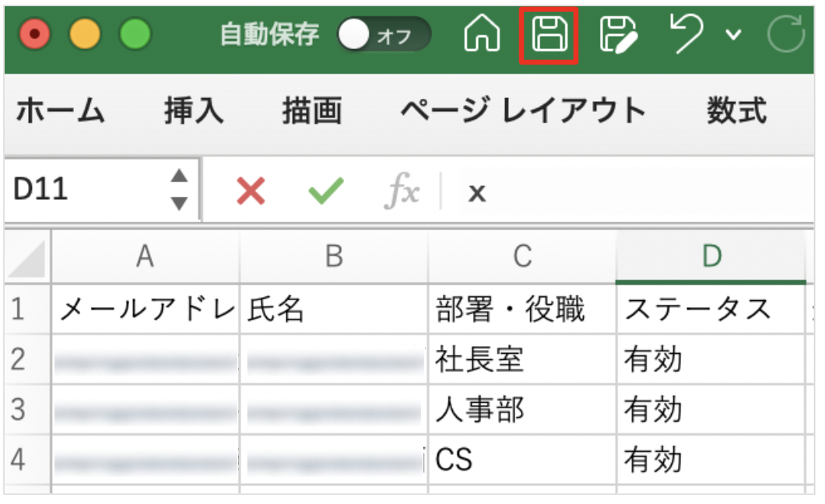Open the Name Box dropdown arrows
Screen dimensions: 825x504
pos(180,189)
